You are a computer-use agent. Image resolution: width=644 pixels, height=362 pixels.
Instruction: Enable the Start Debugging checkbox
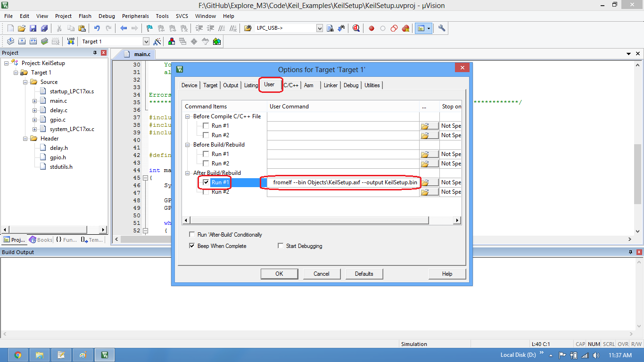(281, 246)
